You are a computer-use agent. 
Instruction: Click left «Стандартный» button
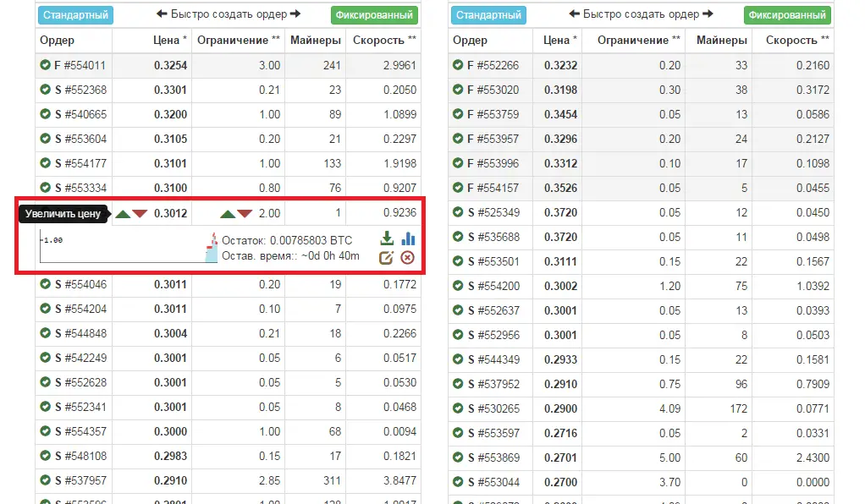pyautogui.click(x=75, y=15)
